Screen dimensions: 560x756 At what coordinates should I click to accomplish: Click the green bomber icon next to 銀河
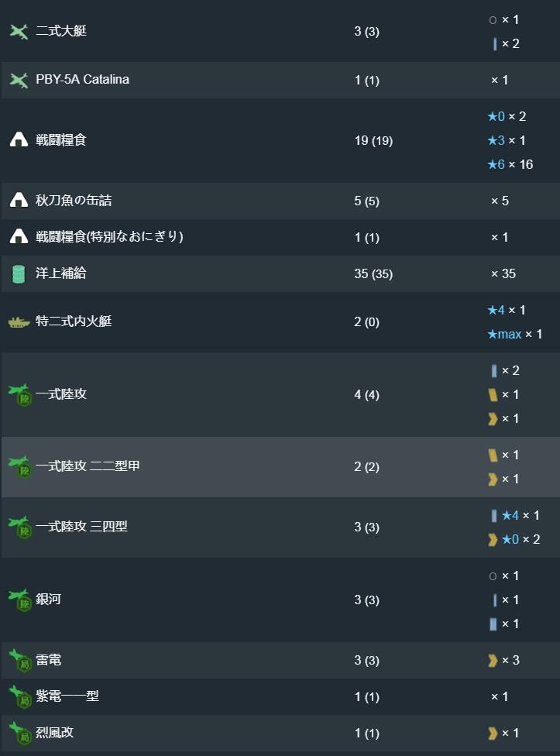(20, 600)
